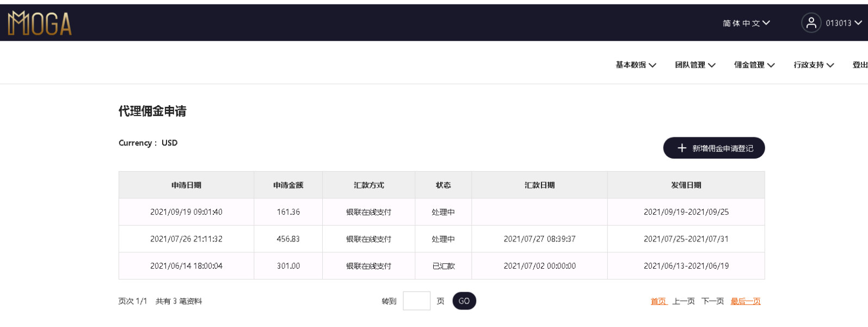Expand the 行政支持 menu
Screen dimensions: 868x327
point(814,65)
